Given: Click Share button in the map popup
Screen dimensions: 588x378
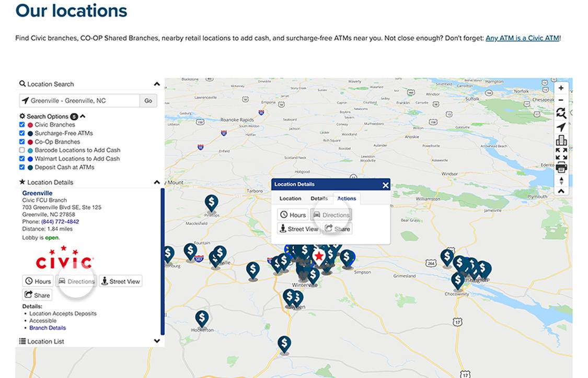Looking at the screenshot, I should pos(337,229).
